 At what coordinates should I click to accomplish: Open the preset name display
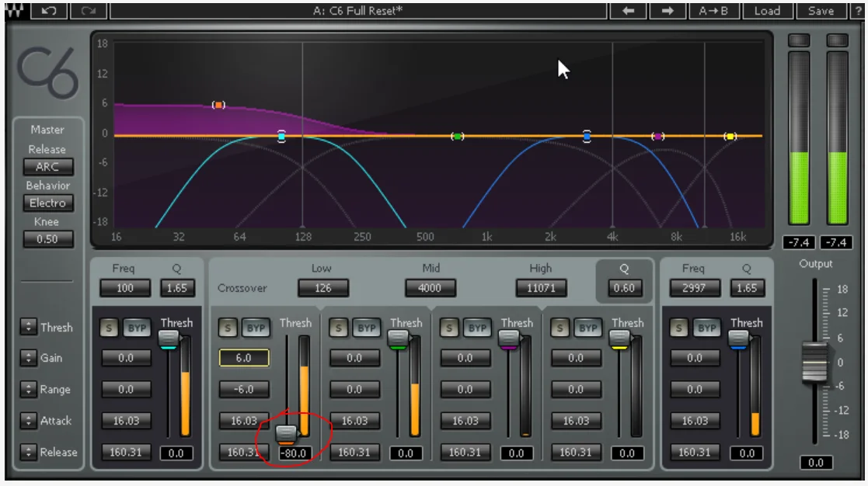(358, 11)
